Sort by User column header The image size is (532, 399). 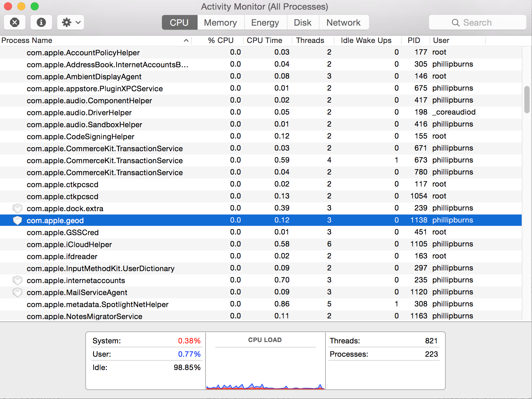point(458,40)
